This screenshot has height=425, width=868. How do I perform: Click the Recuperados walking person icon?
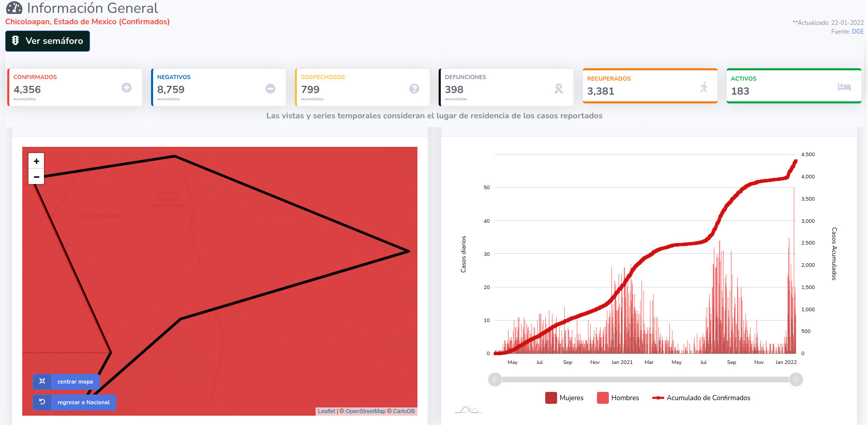click(704, 87)
